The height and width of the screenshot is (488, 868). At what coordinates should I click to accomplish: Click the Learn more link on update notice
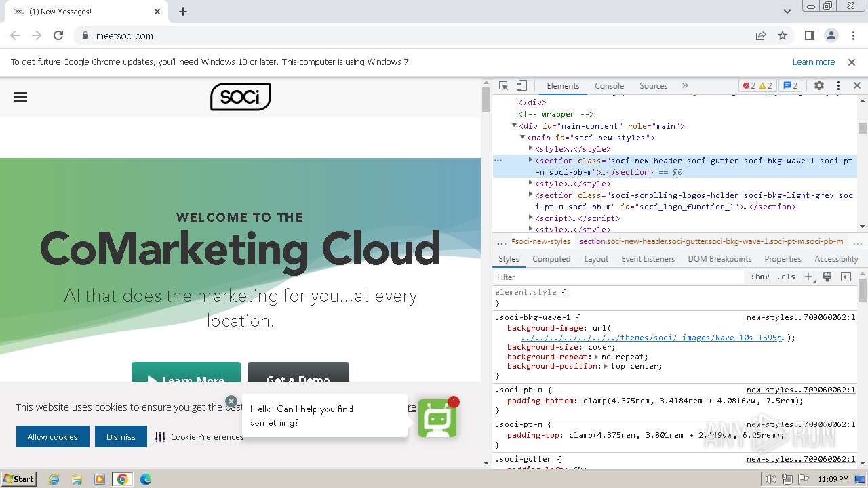coord(814,62)
